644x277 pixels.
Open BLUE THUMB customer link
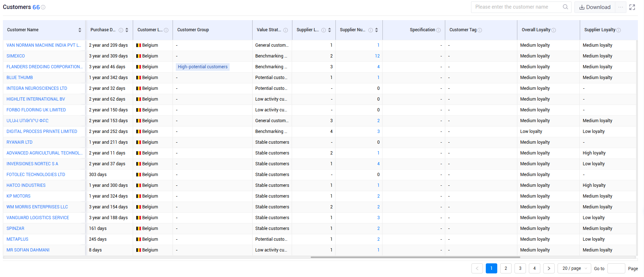point(19,78)
